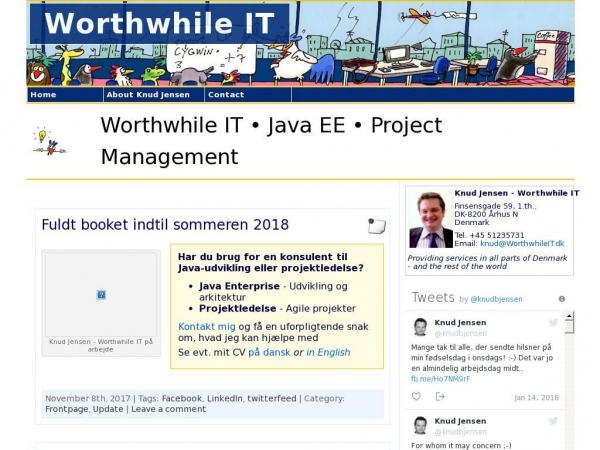Click 'Java Enterprise' bullet text
The width and height of the screenshot is (600, 450).
(239, 286)
